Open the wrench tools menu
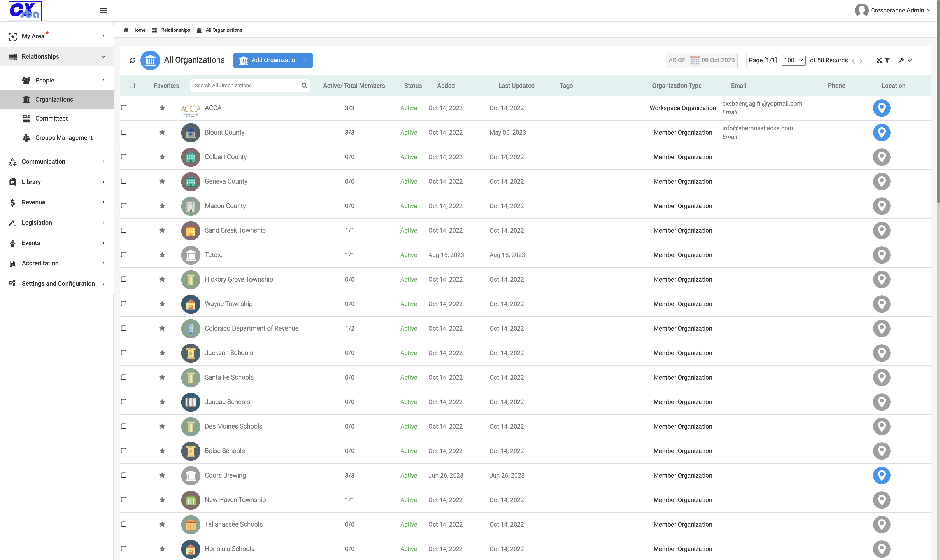This screenshot has width=940, height=560. [x=905, y=60]
